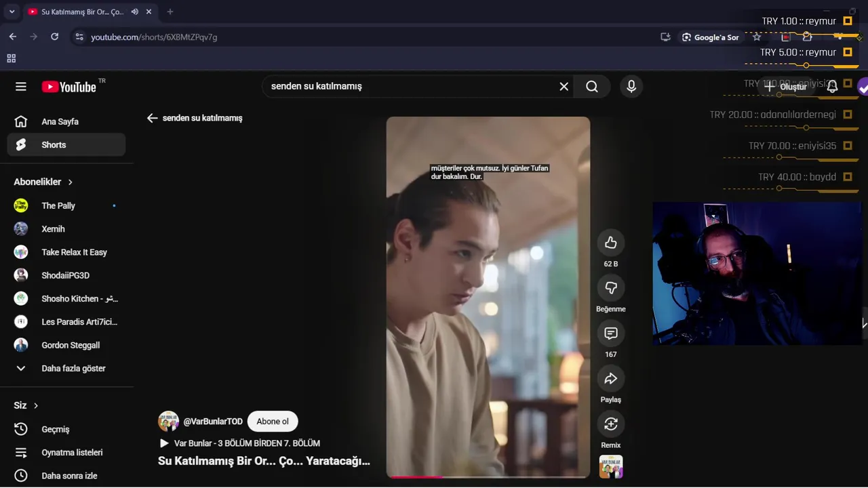
Task: Install app icon in address bar
Action: point(665,37)
